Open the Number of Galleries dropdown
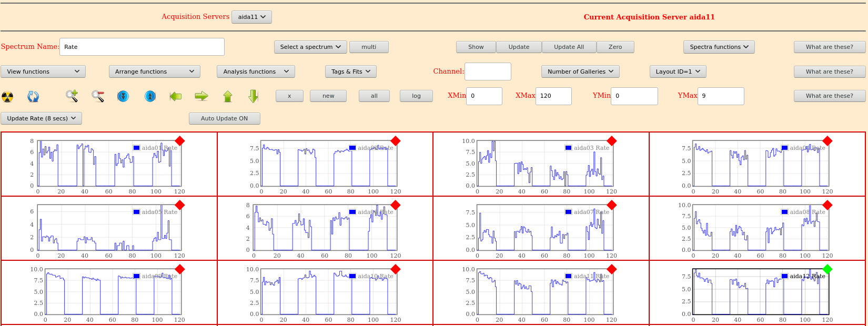The width and height of the screenshot is (868, 326). point(580,72)
